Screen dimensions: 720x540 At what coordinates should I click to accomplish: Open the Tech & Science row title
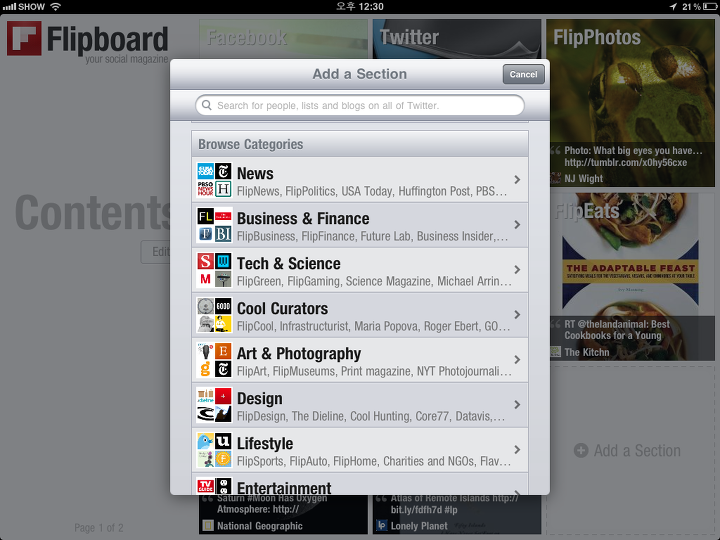point(289,264)
